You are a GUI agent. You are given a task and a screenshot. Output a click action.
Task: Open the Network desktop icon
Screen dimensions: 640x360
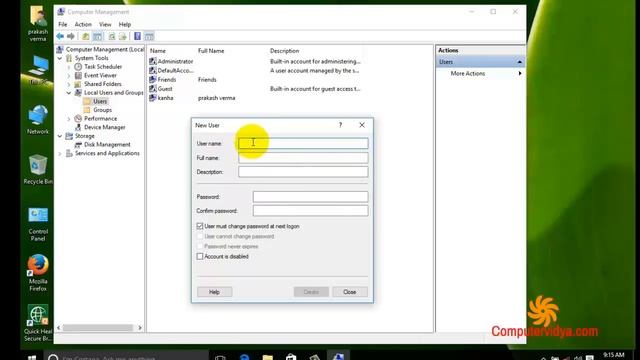click(x=38, y=120)
